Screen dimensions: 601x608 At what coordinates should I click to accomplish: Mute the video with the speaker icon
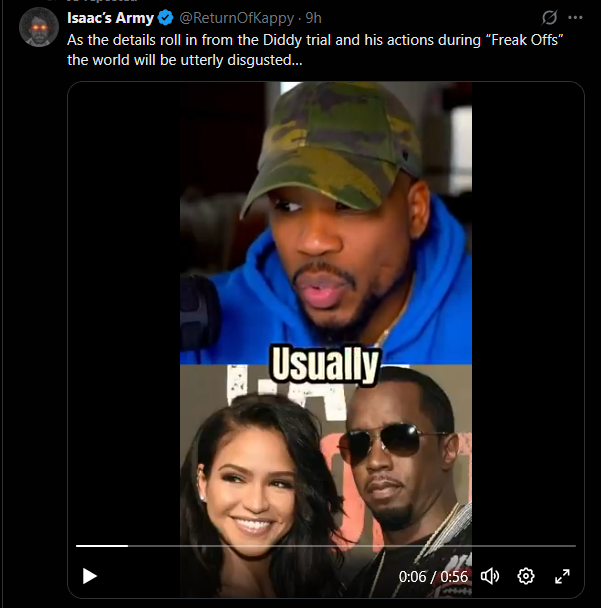[490, 576]
